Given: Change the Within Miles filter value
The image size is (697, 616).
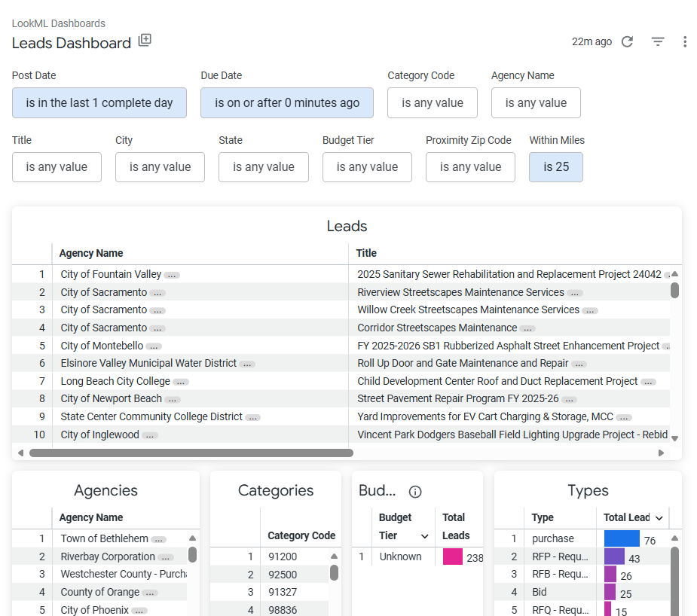Looking at the screenshot, I should click(x=555, y=167).
